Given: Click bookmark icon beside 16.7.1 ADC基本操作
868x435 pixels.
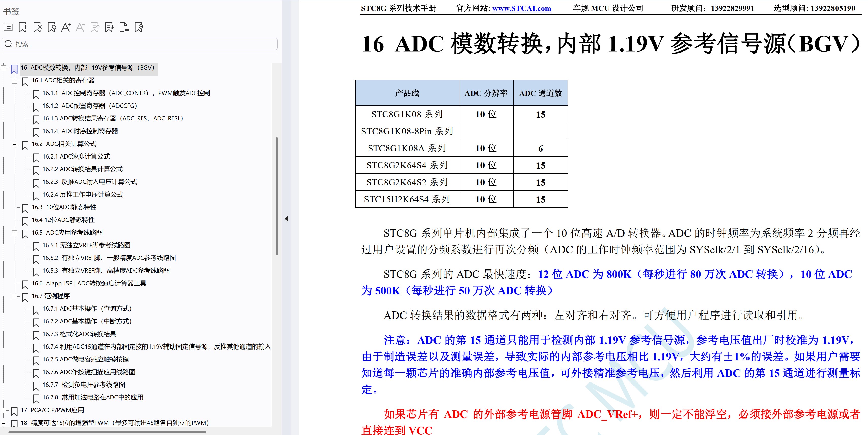Looking at the screenshot, I should point(36,310).
